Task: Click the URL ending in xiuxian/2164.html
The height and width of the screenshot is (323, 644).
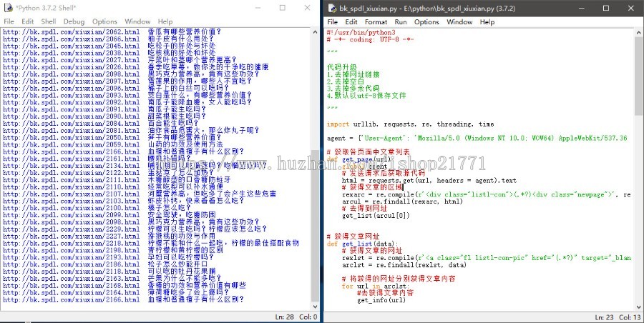Action: coord(71,292)
